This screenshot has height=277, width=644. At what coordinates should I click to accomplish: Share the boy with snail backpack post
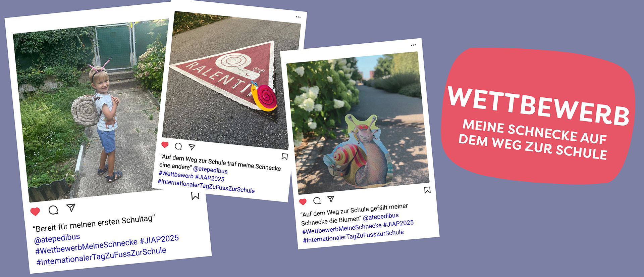point(71,208)
